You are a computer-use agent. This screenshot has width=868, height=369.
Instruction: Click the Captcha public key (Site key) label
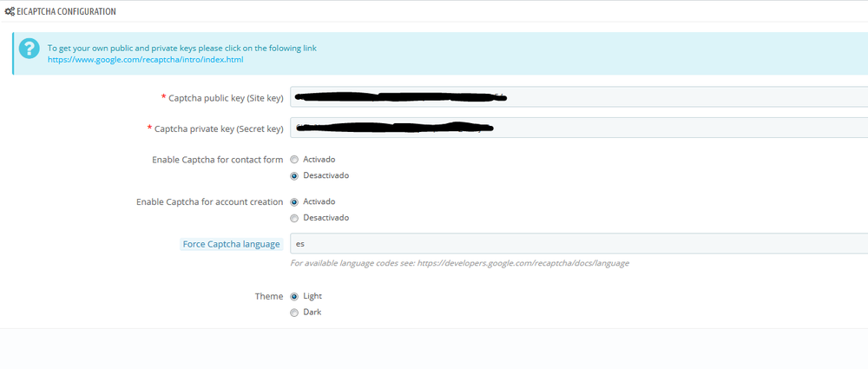(x=226, y=98)
